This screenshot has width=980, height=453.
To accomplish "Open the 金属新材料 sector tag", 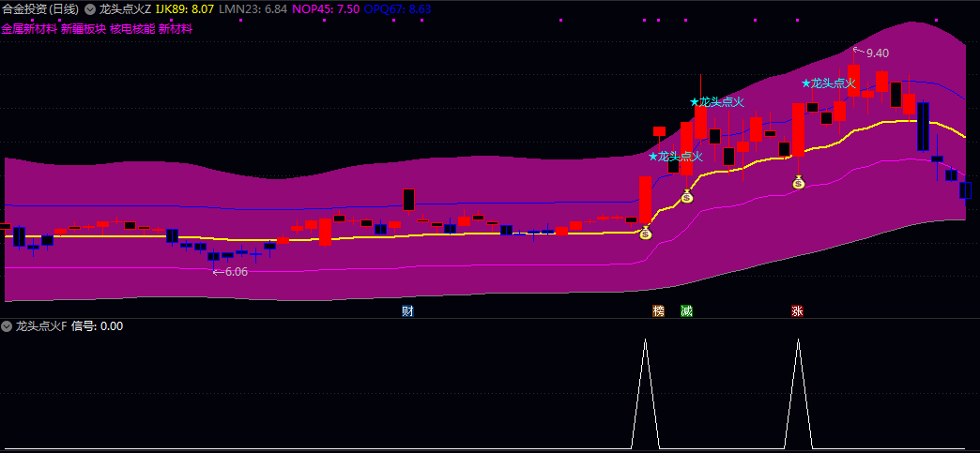I will pyautogui.click(x=29, y=29).
